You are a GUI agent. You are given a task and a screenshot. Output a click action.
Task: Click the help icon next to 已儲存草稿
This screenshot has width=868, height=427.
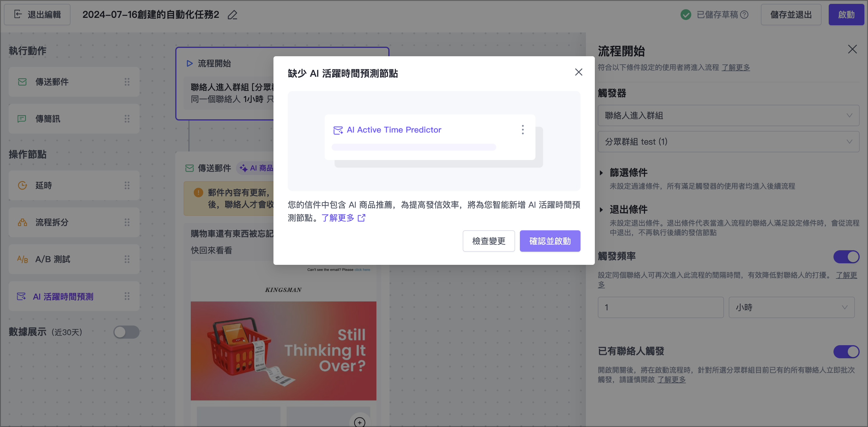(x=744, y=15)
